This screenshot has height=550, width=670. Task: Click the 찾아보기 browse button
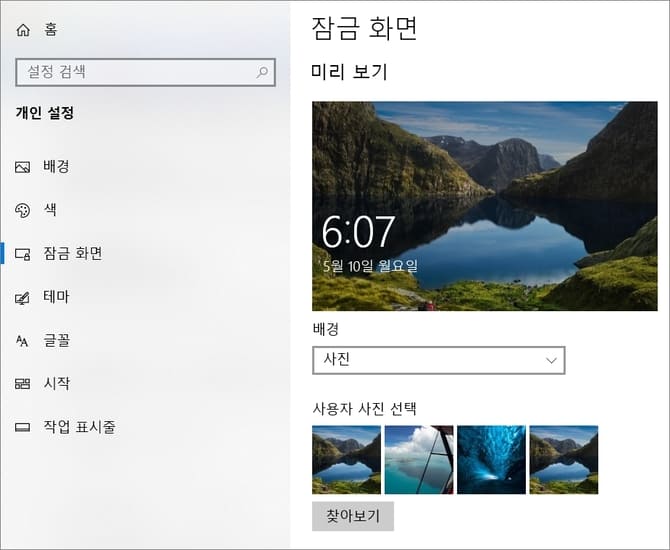(x=353, y=516)
